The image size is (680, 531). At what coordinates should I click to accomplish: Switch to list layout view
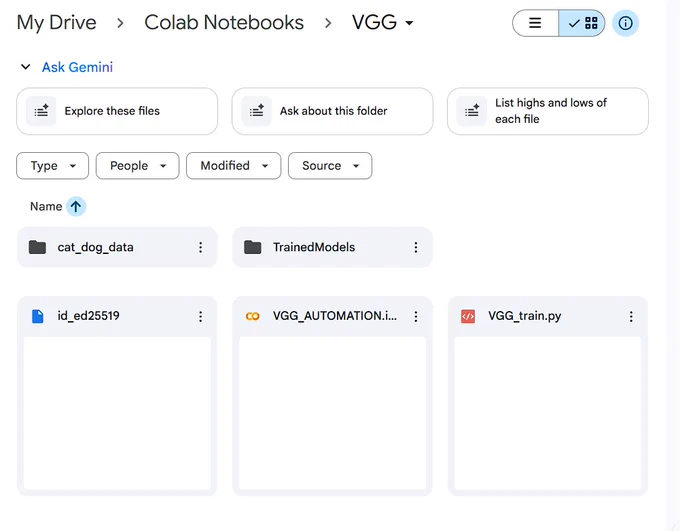click(x=535, y=23)
